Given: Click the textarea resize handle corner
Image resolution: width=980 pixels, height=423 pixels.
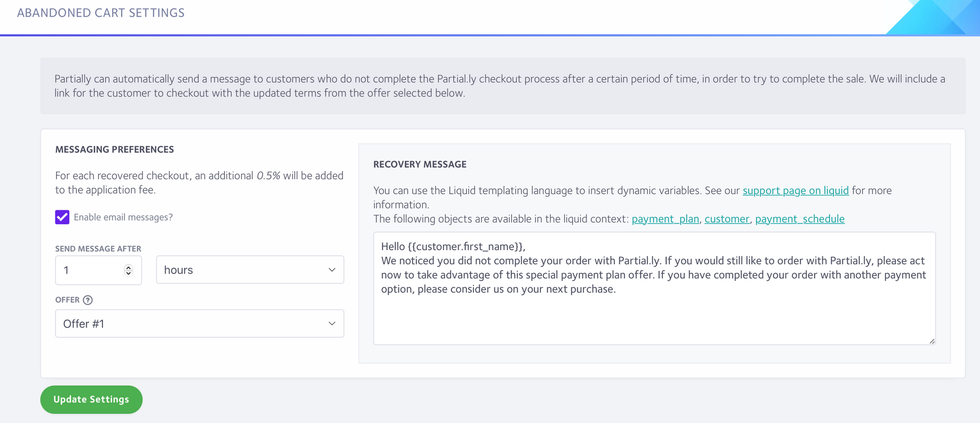Looking at the screenshot, I should [931, 341].
